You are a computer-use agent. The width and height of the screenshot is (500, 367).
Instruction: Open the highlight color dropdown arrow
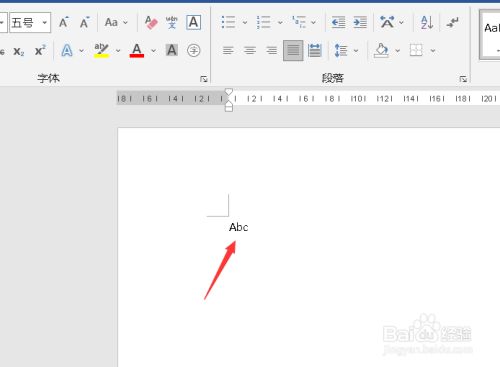click(x=118, y=51)
